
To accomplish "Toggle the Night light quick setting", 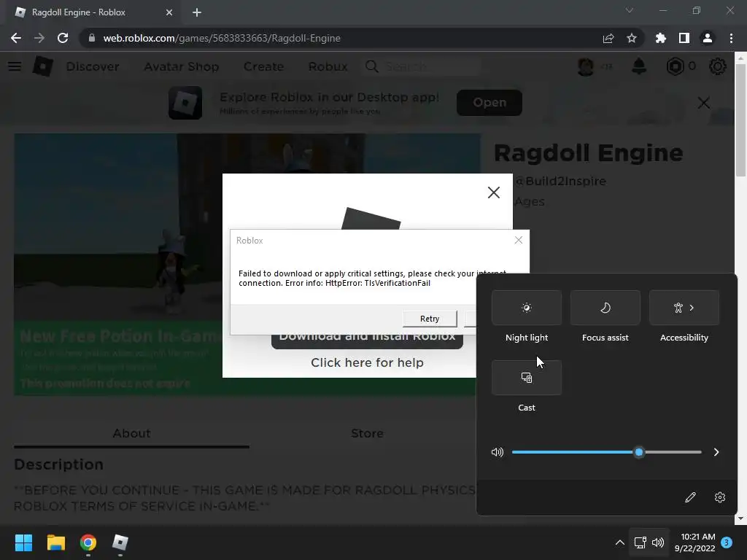I will pos(527,308).
